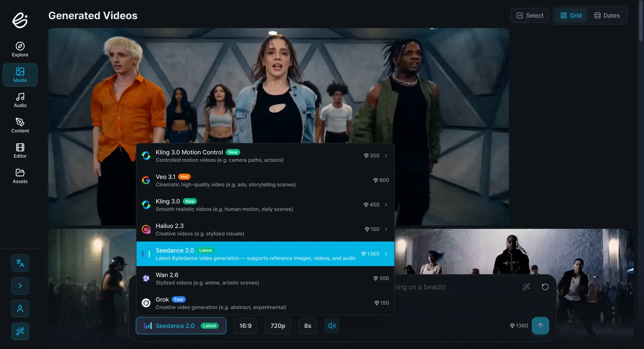The width and height of the screenshot is (644, 349).
Task: Expand Kling 3.0 Motion Control submenu chevron
Action: point(386,156)
